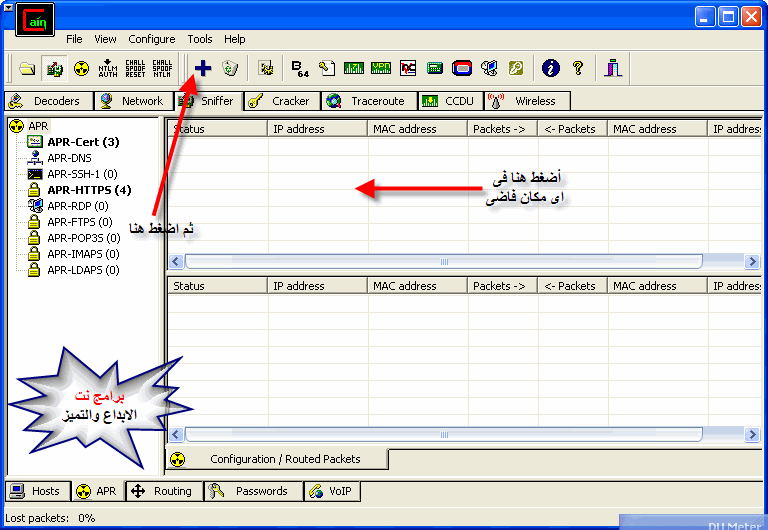
Task: Open the Base64 (B64) password decoder
Action: (x=300, y=68)
